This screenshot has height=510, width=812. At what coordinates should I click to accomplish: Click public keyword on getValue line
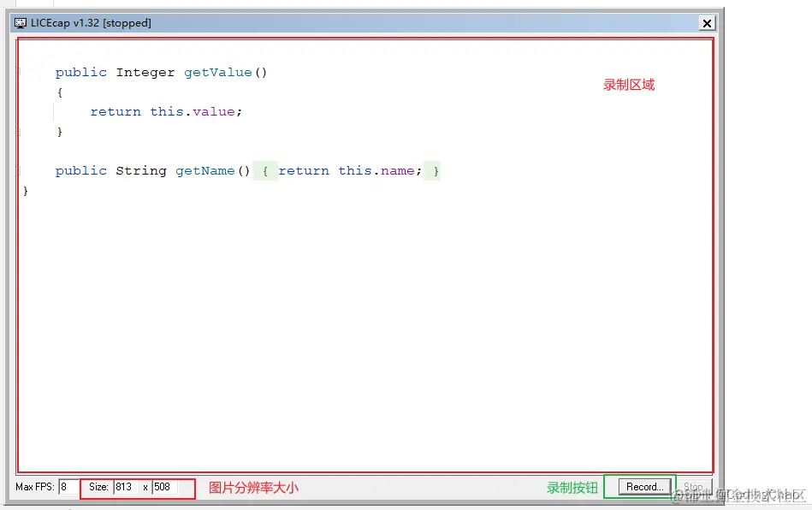[81, 73]
